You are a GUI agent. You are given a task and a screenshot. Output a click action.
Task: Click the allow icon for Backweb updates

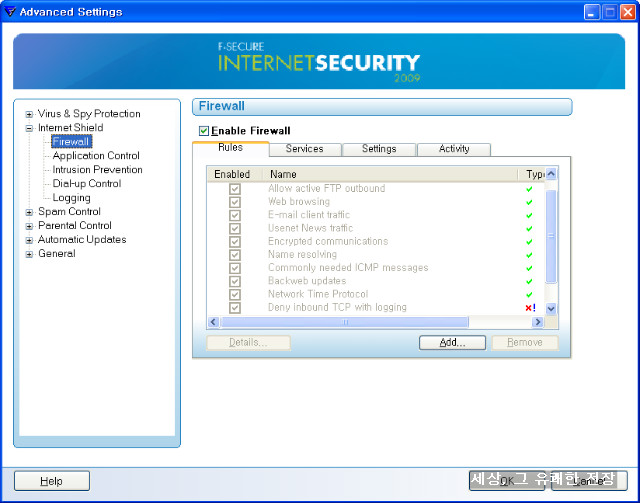pyautogui.click(x=529, y=281)
